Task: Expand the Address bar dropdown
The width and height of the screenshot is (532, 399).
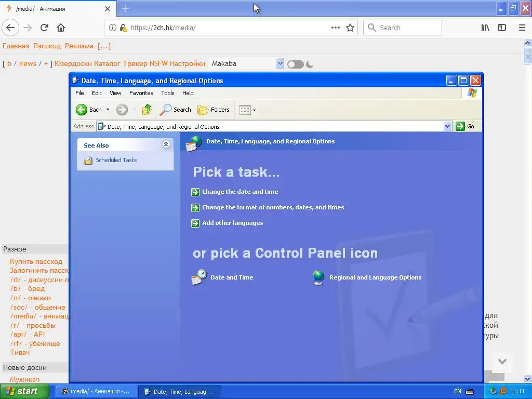Action: pyautogui.click(x=447, y=127)
